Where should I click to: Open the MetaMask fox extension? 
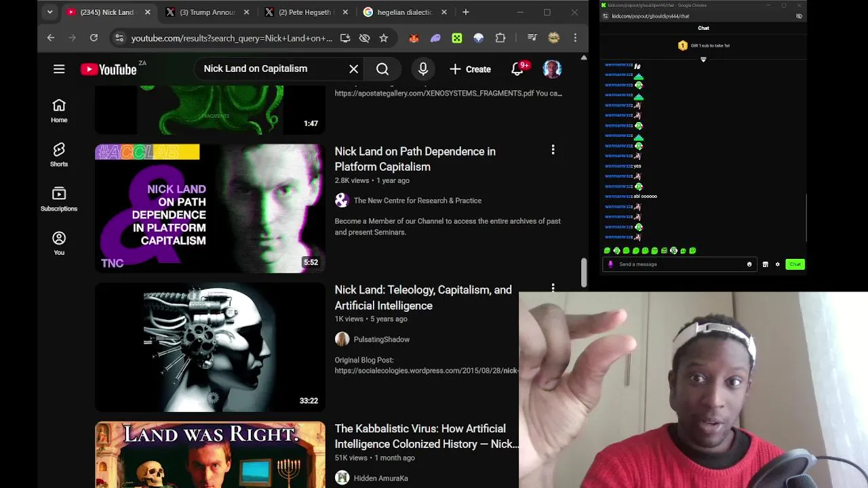414,39
